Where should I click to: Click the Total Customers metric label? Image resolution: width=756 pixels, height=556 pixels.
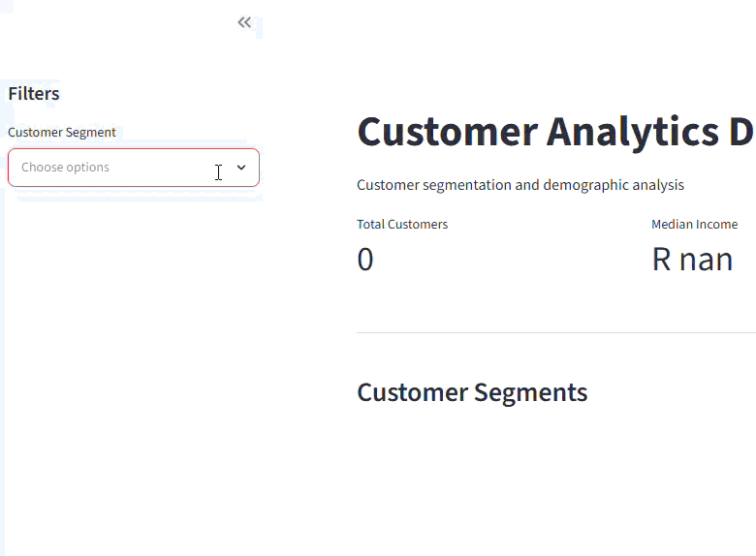pyautogui.click(x=402, y=225)
